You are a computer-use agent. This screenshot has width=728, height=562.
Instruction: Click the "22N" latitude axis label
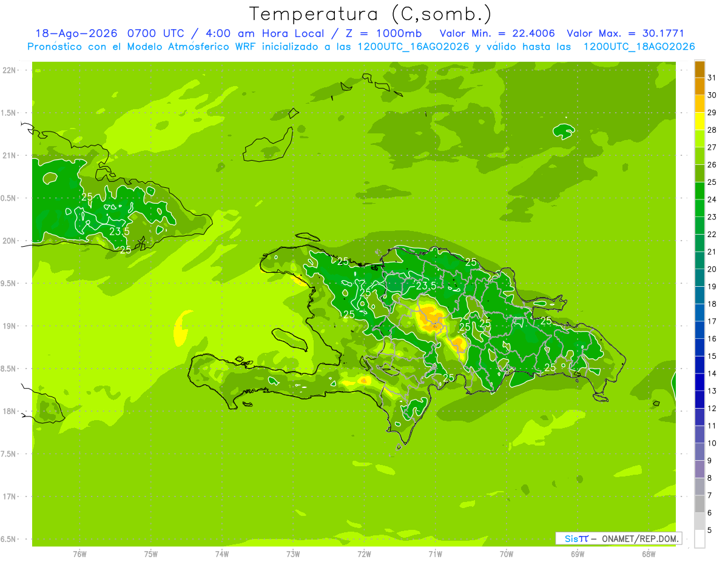coord(9,70)
